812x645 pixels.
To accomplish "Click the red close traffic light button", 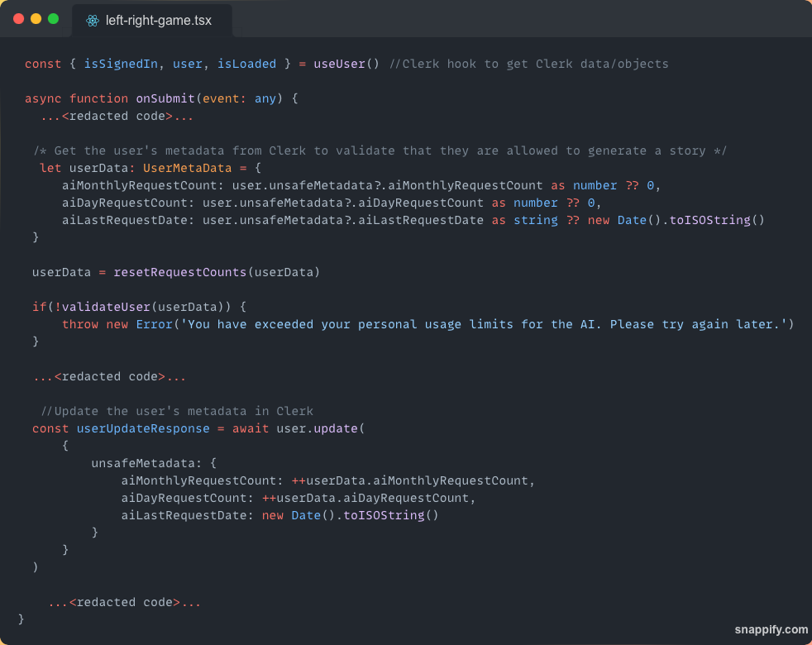I will [x=18, y=17].
